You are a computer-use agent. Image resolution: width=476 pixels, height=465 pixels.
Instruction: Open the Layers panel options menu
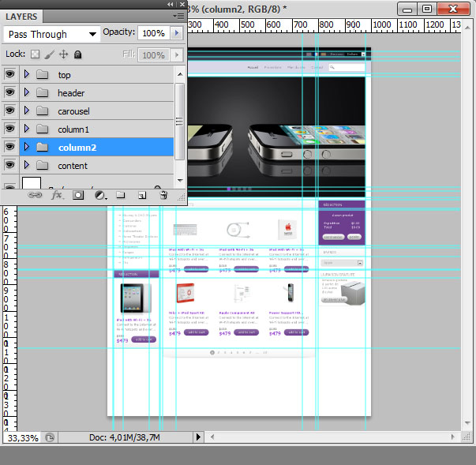178,16
